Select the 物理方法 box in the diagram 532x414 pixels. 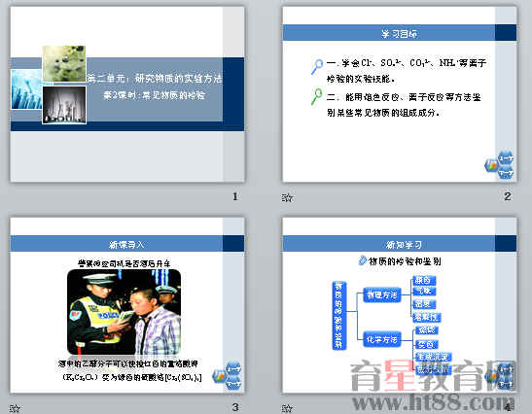381,295
